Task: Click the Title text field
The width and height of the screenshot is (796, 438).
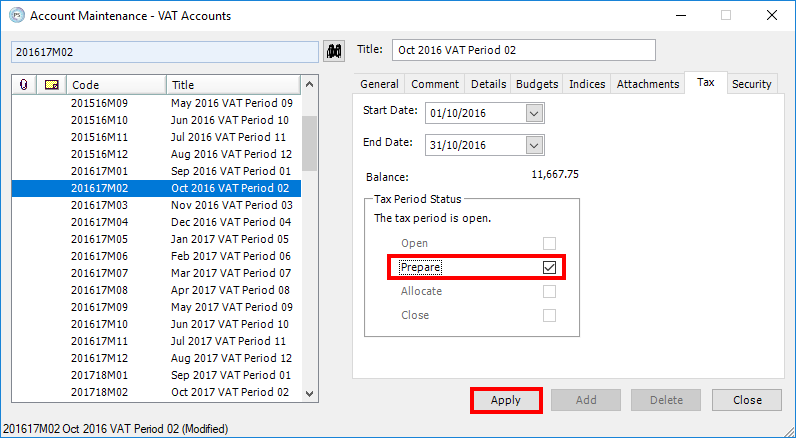Action: pyautogui.click(x=523, y=50)
